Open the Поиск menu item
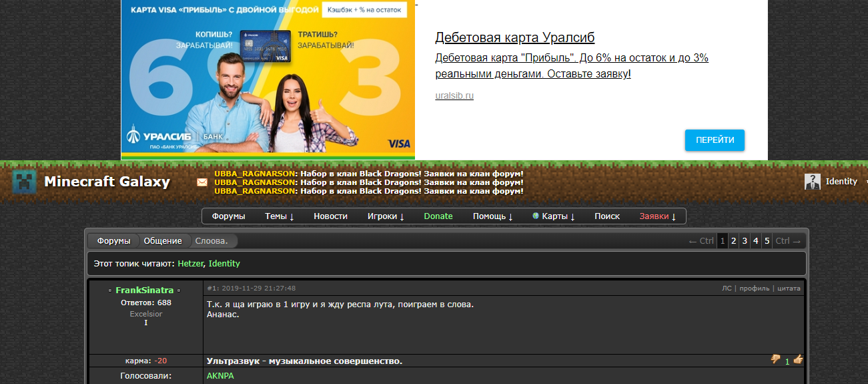Viewport: 868px width, 384px height. [607, 216]
